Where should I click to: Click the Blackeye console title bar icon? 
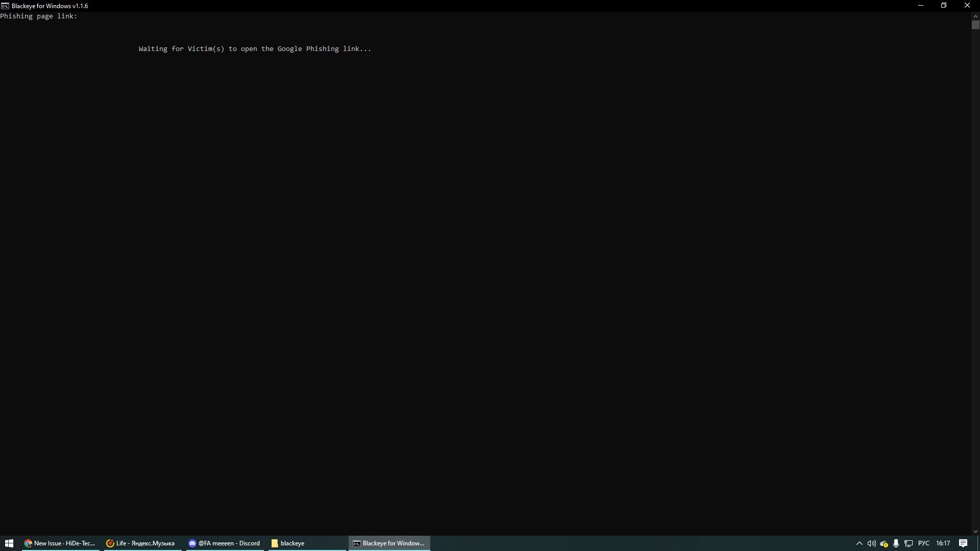5,6
